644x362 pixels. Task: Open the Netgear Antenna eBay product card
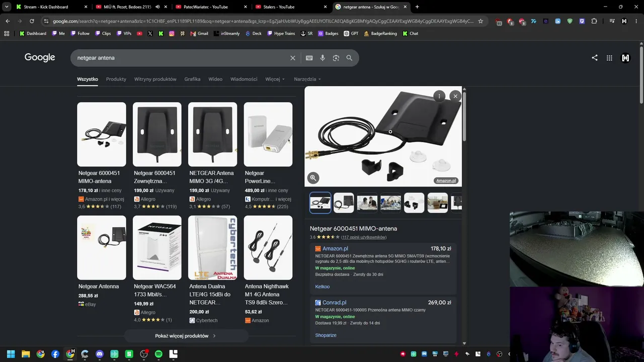(102, 261)
